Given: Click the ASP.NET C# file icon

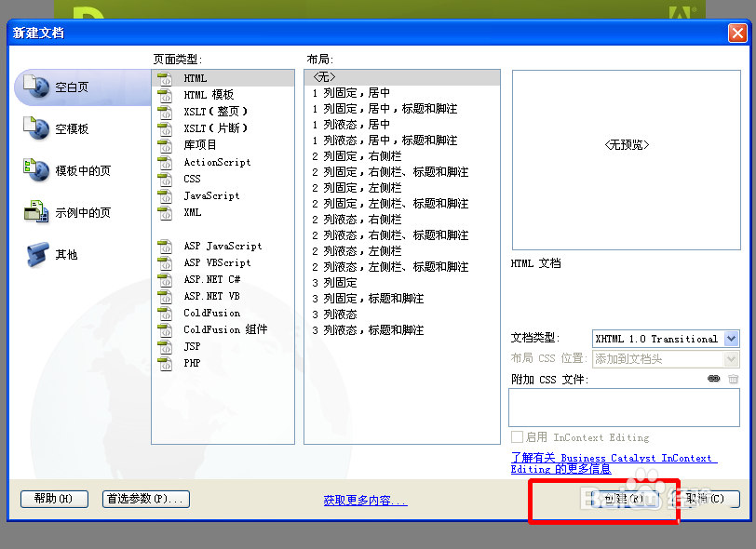Looking at the screenshot, I should point(165,279).
